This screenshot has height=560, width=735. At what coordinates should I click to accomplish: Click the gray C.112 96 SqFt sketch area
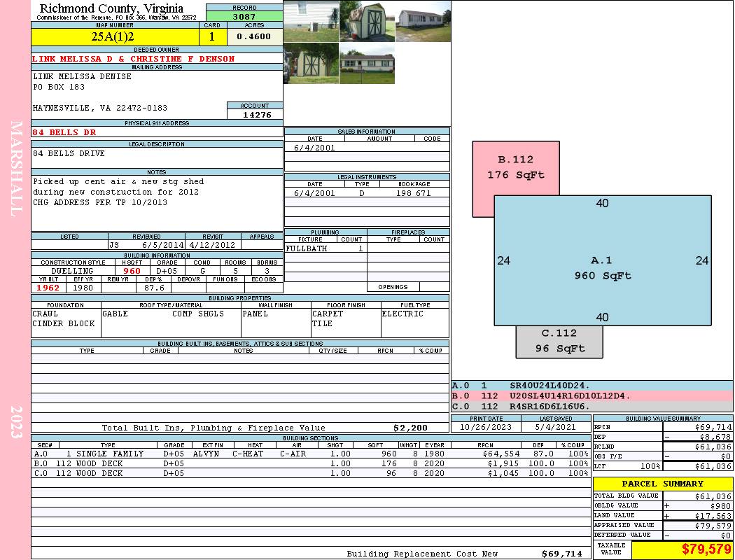point(559,342)
